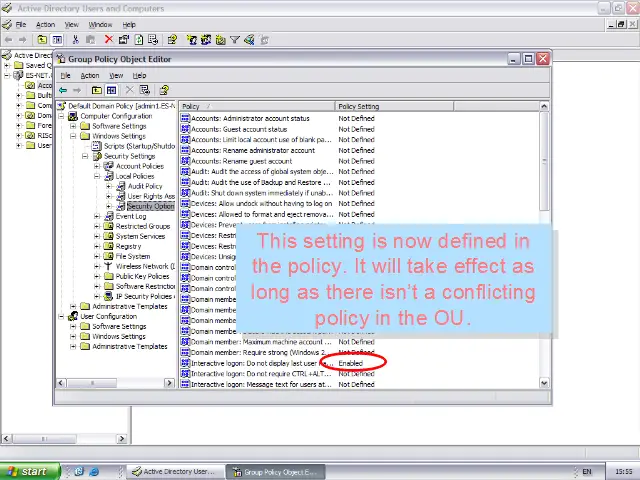Click Up one level icon in Active Directory toolbar
Image resolution: width=640 pixels, height=480 pixels.
(x=42, y=40)
